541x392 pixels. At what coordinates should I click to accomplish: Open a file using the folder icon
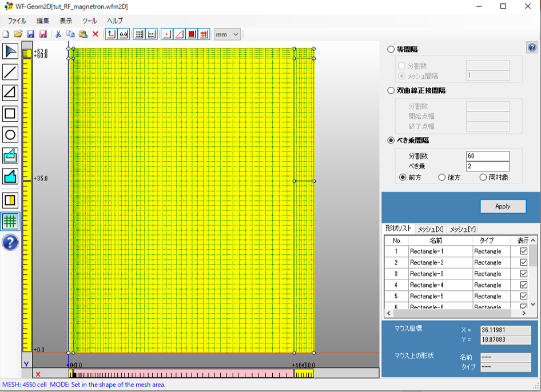coord(18,34)
